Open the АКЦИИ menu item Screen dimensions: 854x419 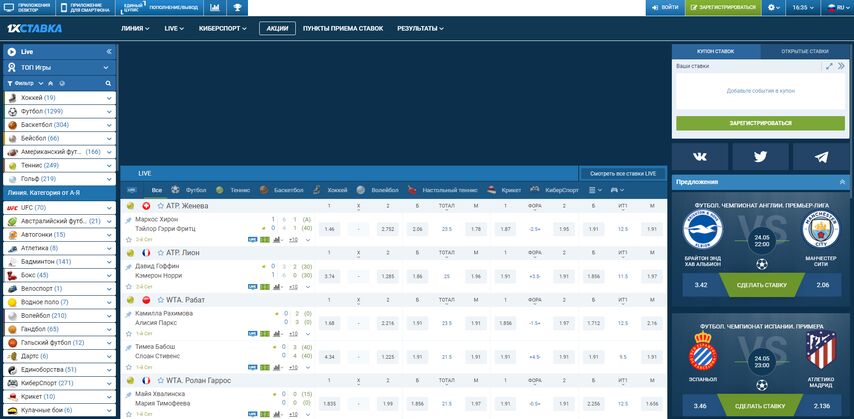pyautogui.click(x=277, y=28)
